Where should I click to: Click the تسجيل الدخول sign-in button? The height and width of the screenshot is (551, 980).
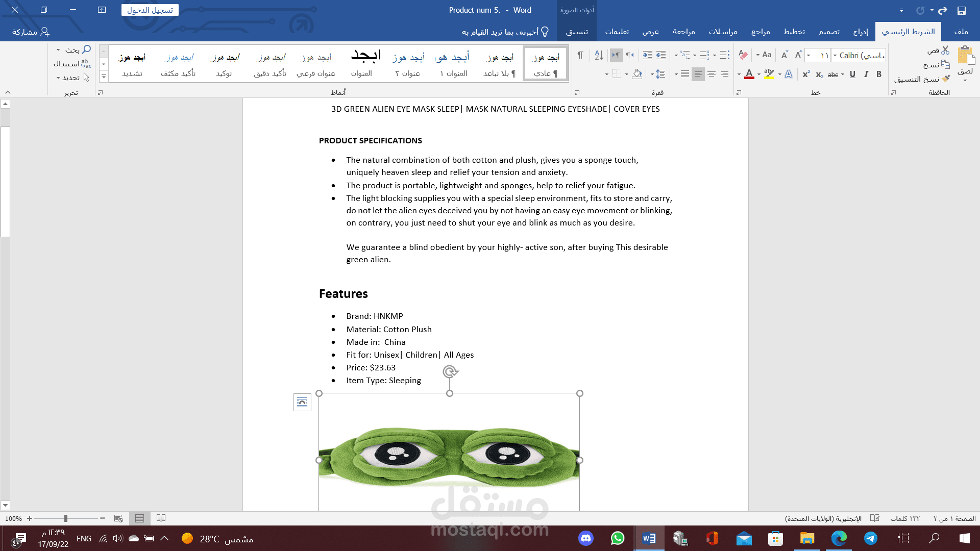[x=150, y=10]
